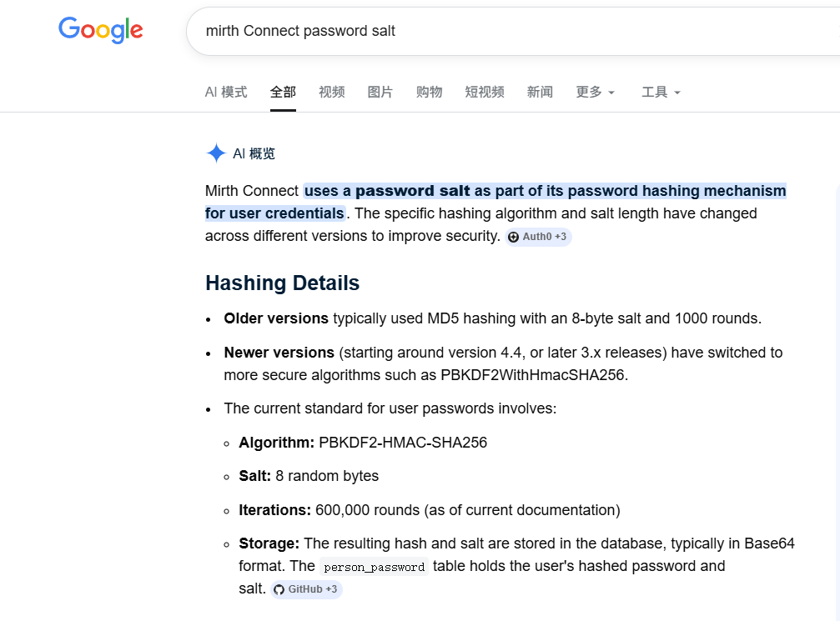840x621 pixels.
Task: View the 新闻 tab
Action: click(x=540, y=92)
